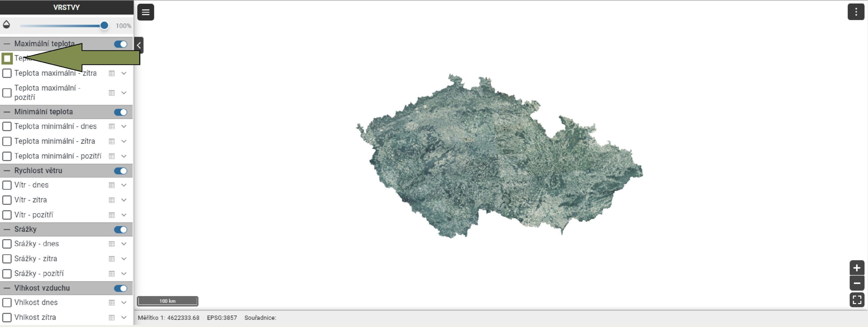
Task: Expand Vítr - pozítří layer options
Action: click(x=124, y=215)
